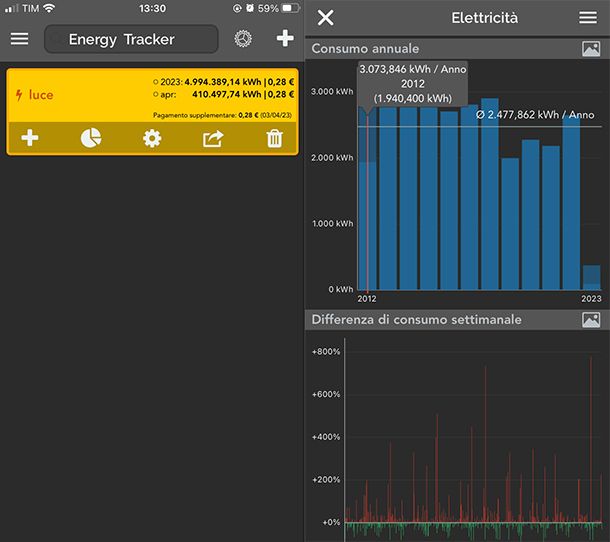
Task: Tap the Consumo annuale section header
Action: pyautogui.click(x=458, y=49)
